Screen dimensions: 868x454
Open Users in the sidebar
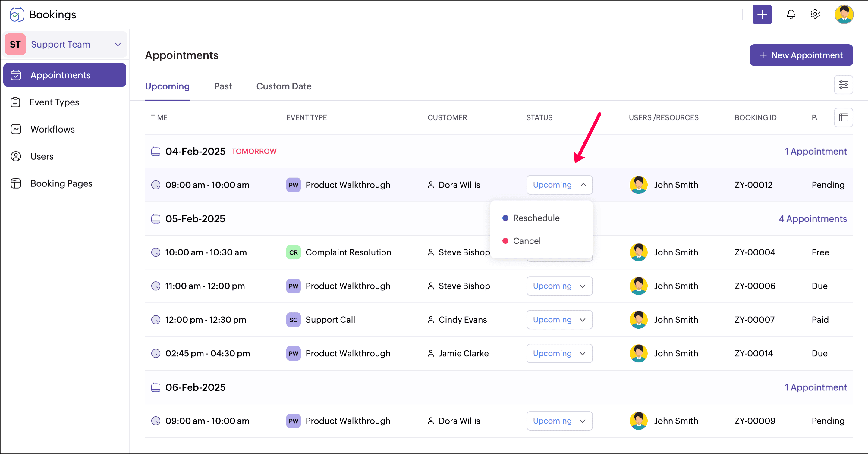(32, 156)
